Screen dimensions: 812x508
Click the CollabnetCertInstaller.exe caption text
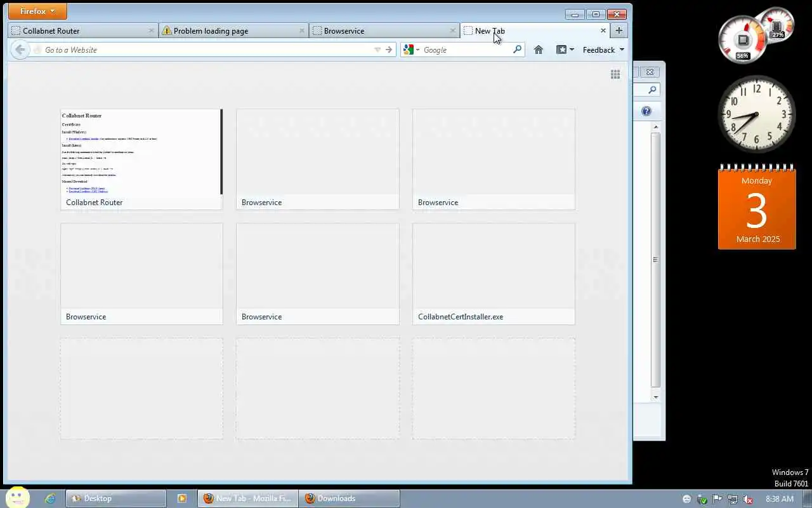[461, 317]
